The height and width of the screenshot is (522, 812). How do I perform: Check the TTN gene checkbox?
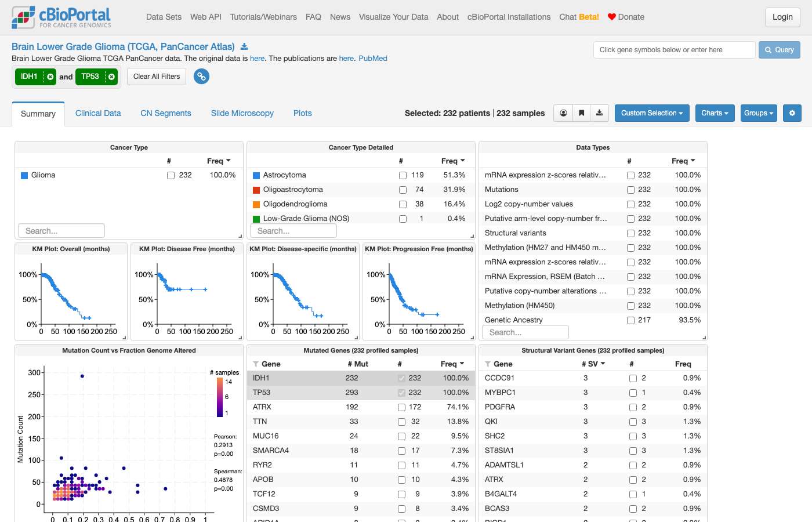click(401, 422)
